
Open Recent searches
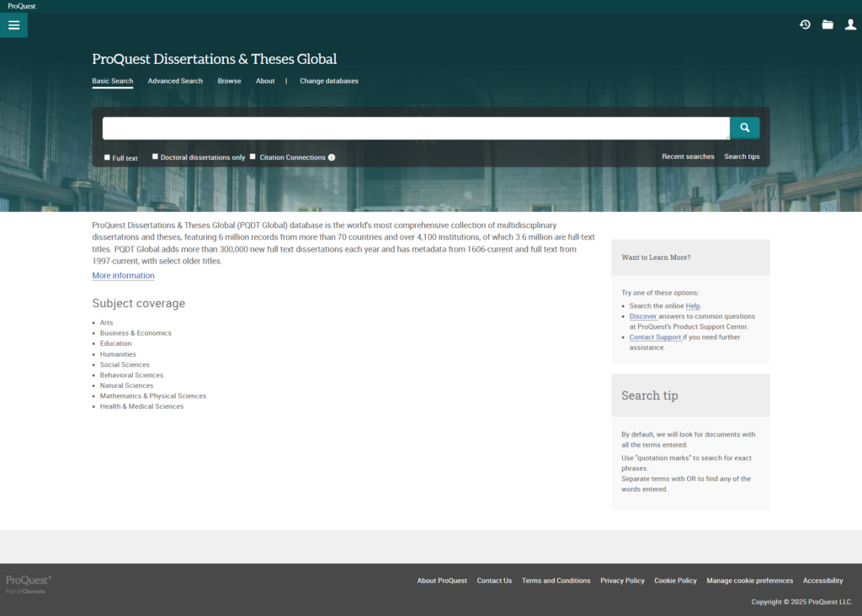coord(688,157)
